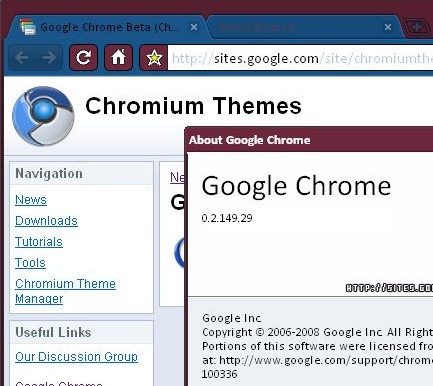Click the Copyright 2006-2008 line

(x=317, y=332)
